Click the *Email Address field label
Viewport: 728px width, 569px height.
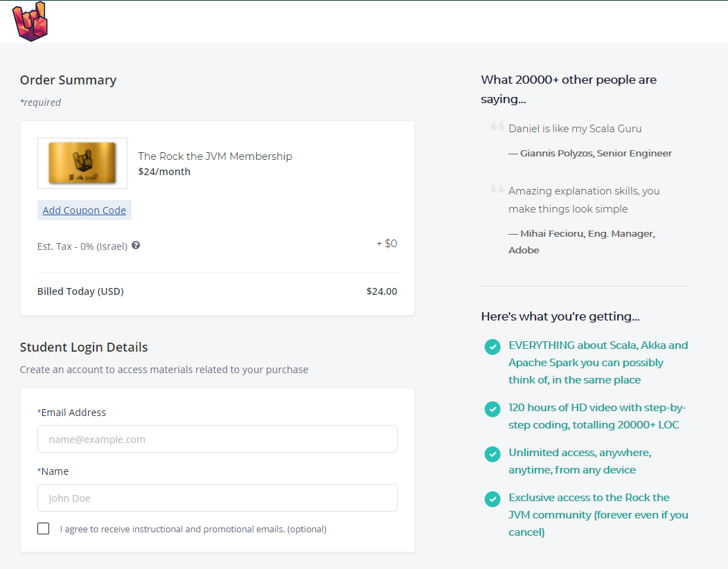click(71, 413)
